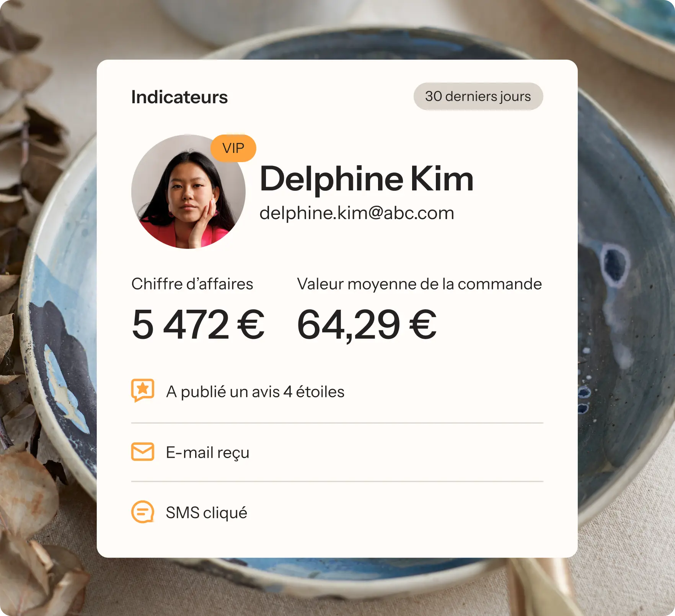Click the orange VIP badge
The width and height of the screenshot is (675, 616).
tap(233, 148)
